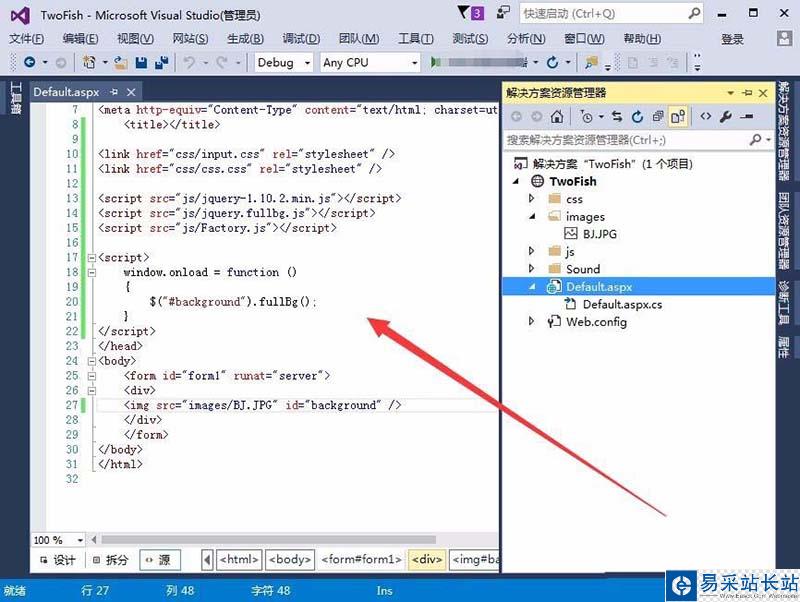The height and width of the screenshot is (602, 800).
Task: Click the Navigate Backward toolbar icon
Action: (30, 62)
